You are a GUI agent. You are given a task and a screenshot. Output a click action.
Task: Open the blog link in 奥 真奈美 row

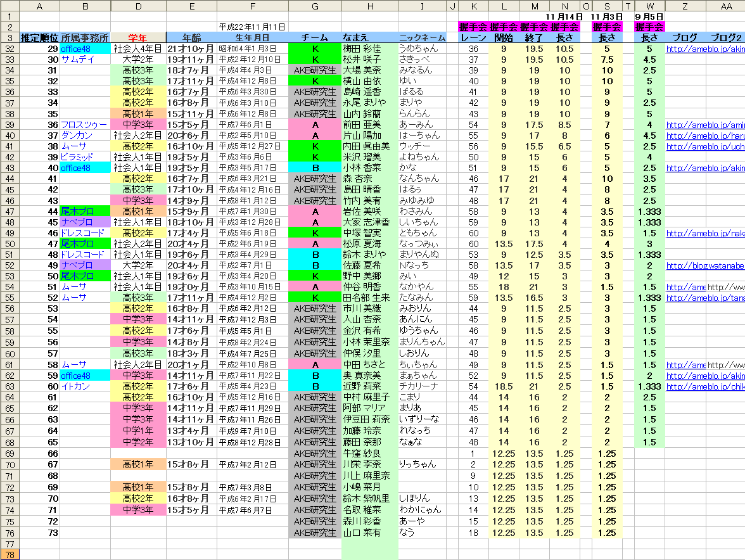click(x=705, y=376)
